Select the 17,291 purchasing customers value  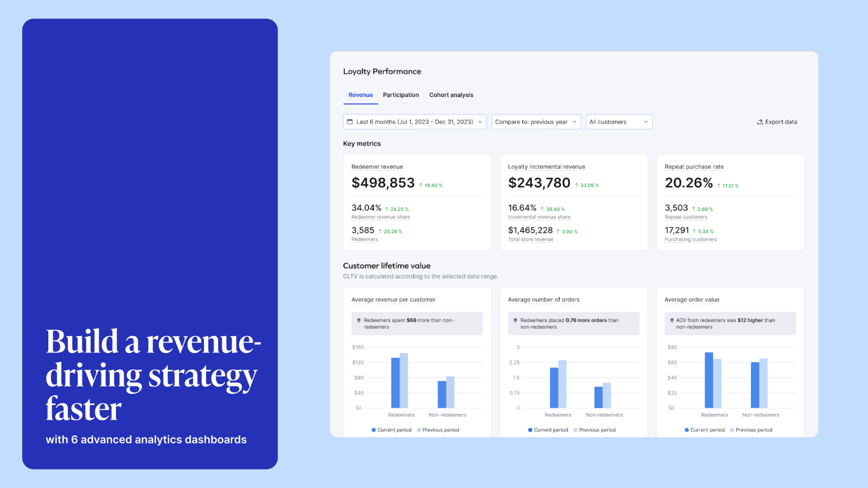tap(676, 230)
